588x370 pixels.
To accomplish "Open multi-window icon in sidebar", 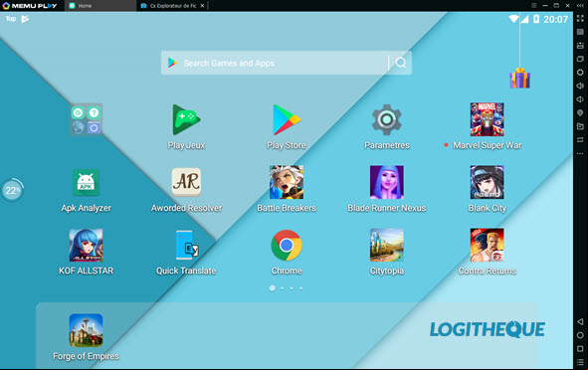I will 580,59.
